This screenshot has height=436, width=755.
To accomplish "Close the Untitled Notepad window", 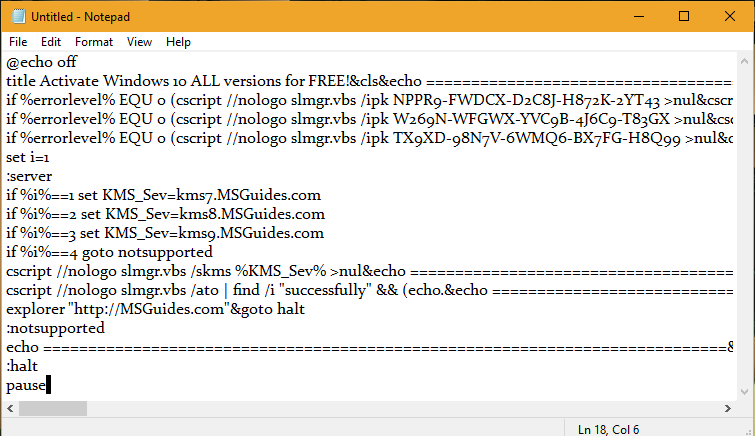I will click(x=729, y=16).
